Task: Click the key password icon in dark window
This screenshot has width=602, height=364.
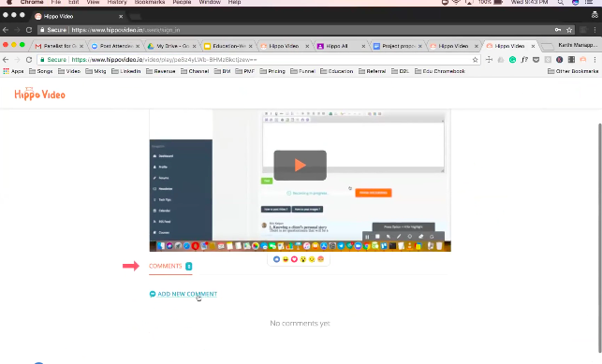Action: [x=558, y=30]
